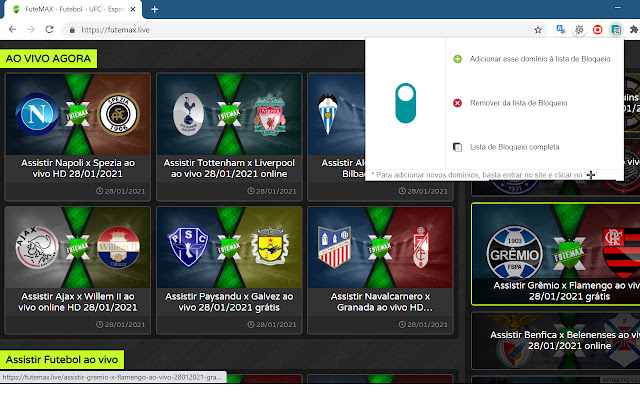Click the Spezia club crest
This screenshot has width=640, height=400.
point(118,114)
